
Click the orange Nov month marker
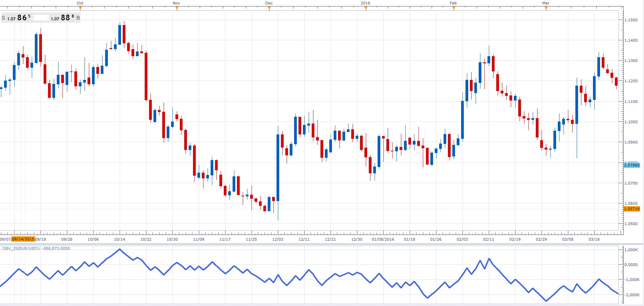[177, 8]
